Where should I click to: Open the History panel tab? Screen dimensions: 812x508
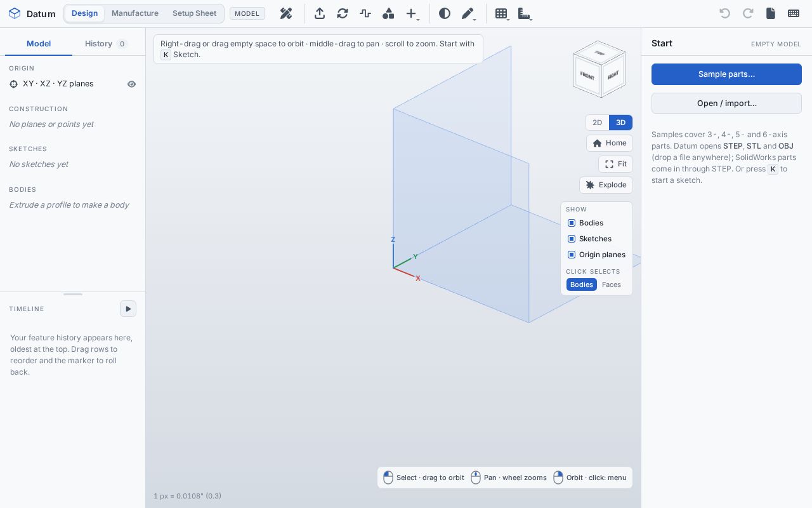[x=106, y=44]
